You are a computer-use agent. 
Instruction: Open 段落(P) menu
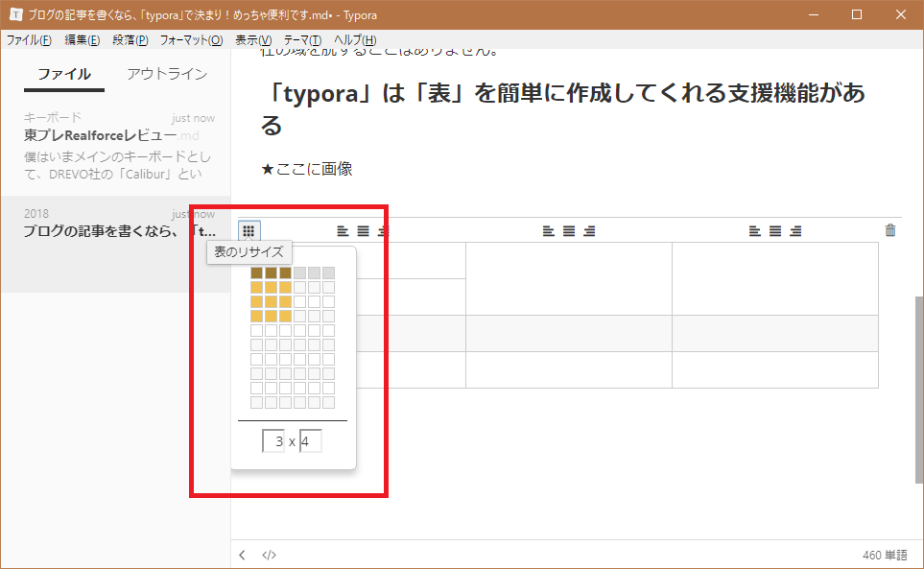pos(130,40)
